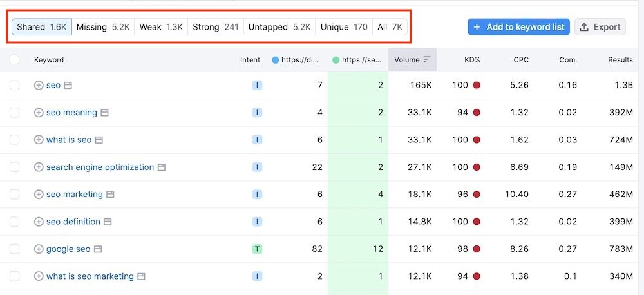Open SERP icon for 'search engine optimization'

click(x=162, y=167)
